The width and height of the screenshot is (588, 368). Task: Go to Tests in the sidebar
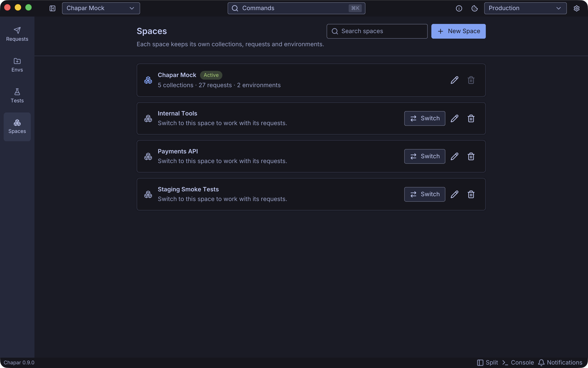tap(17, 96)
